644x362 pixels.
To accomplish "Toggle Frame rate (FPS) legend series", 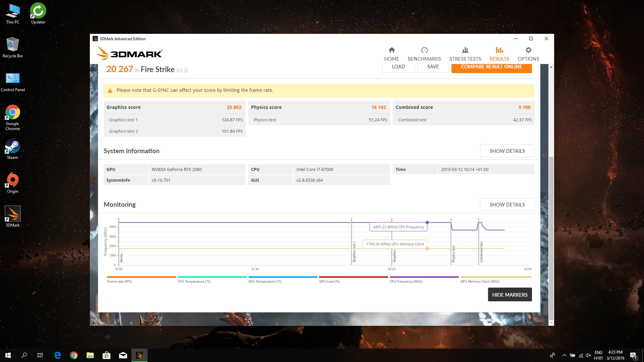I will pos(141,280).
